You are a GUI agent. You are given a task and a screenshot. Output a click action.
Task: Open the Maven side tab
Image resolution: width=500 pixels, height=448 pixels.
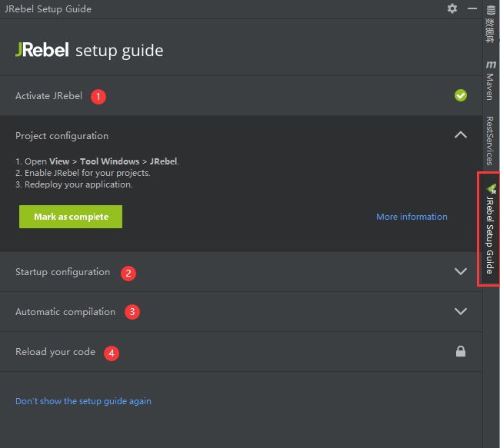[x=491, y=81]
